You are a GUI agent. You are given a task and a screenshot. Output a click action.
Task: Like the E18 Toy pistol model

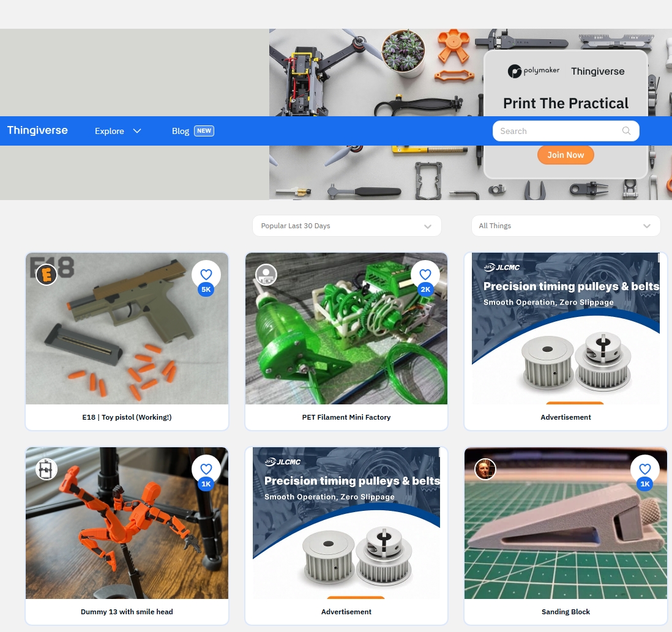pyautogui.click(x=206, y=275)
